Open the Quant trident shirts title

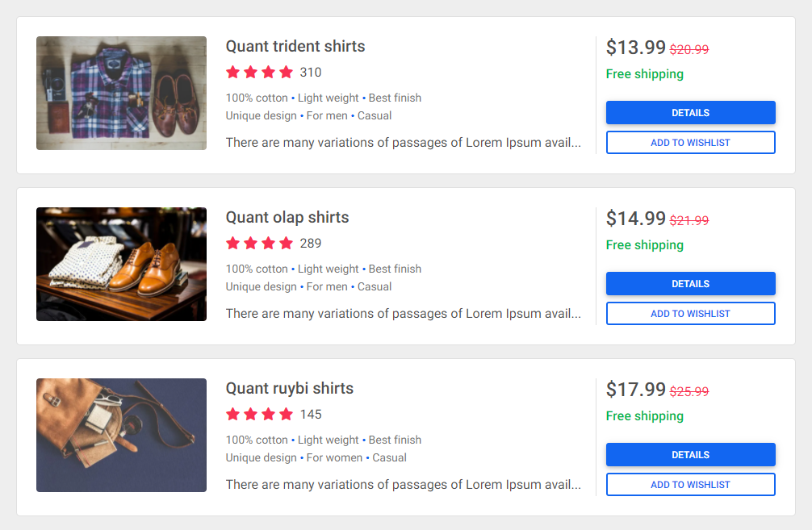click(295, 46)
